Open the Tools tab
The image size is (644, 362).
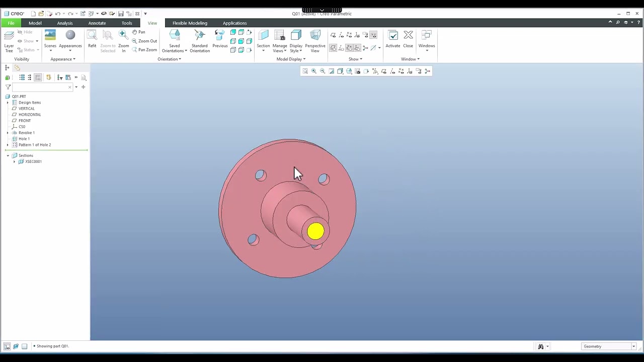[127, 23]
